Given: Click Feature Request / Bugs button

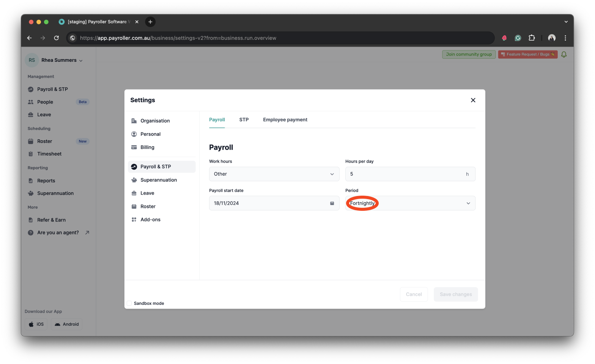Looking at the screenshot, I should 528,55.
